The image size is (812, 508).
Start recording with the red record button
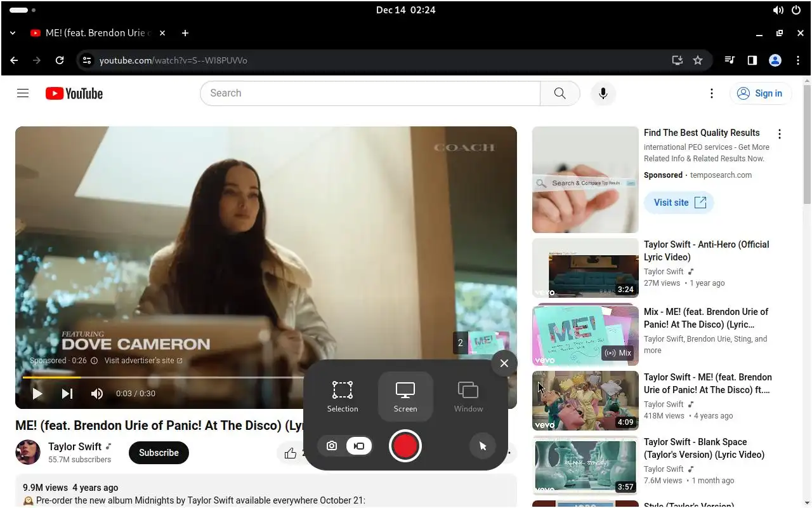tap(405, 446)
